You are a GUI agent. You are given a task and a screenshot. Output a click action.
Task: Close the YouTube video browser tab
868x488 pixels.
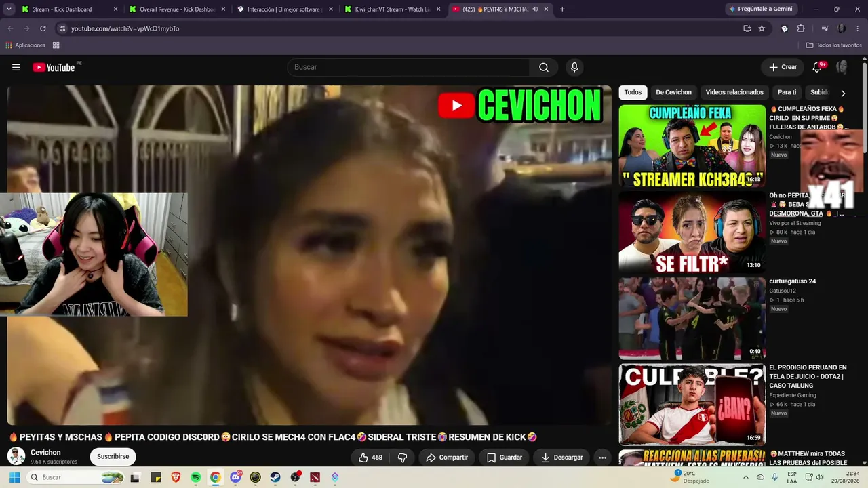click(546, 9)
